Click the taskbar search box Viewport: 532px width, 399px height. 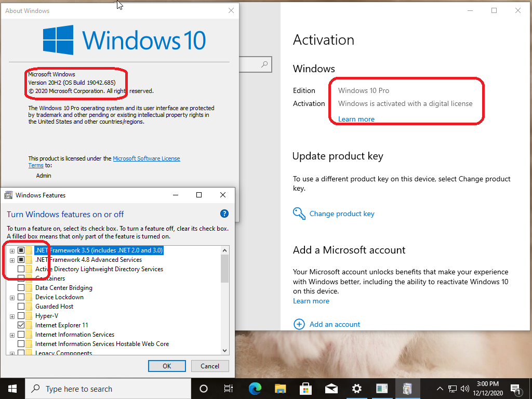point(108,389)
